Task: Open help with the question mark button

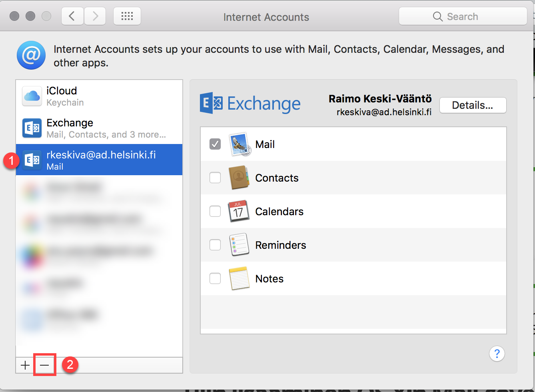Action: click(497, 354)
